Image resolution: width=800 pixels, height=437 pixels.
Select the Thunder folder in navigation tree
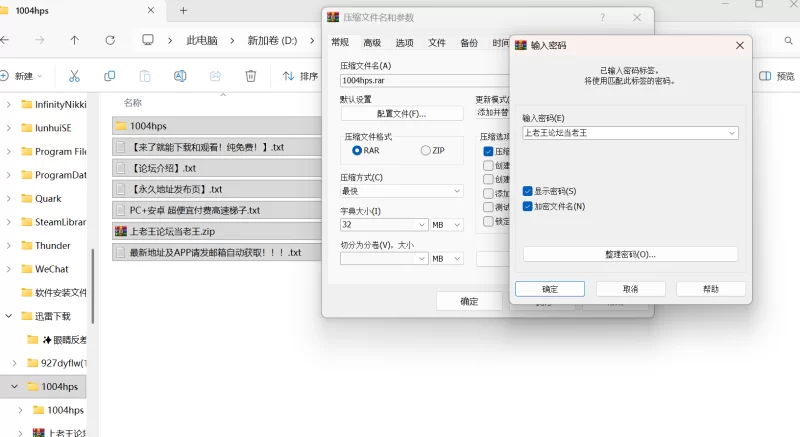53,245
